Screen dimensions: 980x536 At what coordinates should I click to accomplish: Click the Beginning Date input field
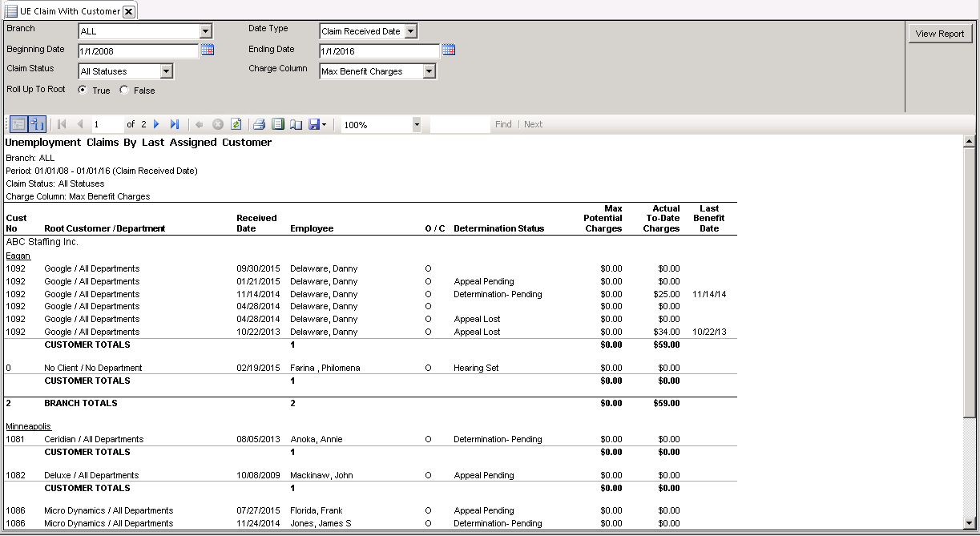tap(138, 51)
